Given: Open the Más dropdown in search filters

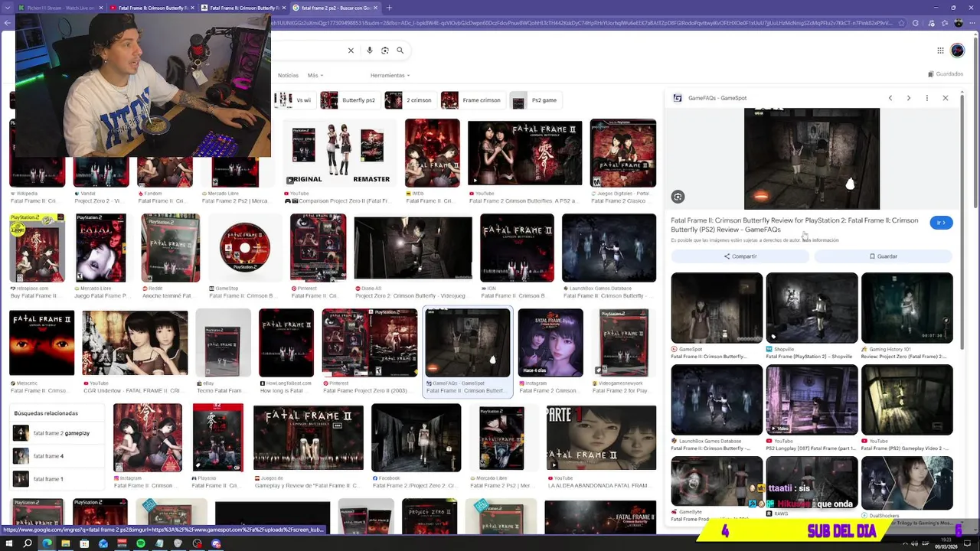Looking at the screenshot, I should [x=315, y=76].
